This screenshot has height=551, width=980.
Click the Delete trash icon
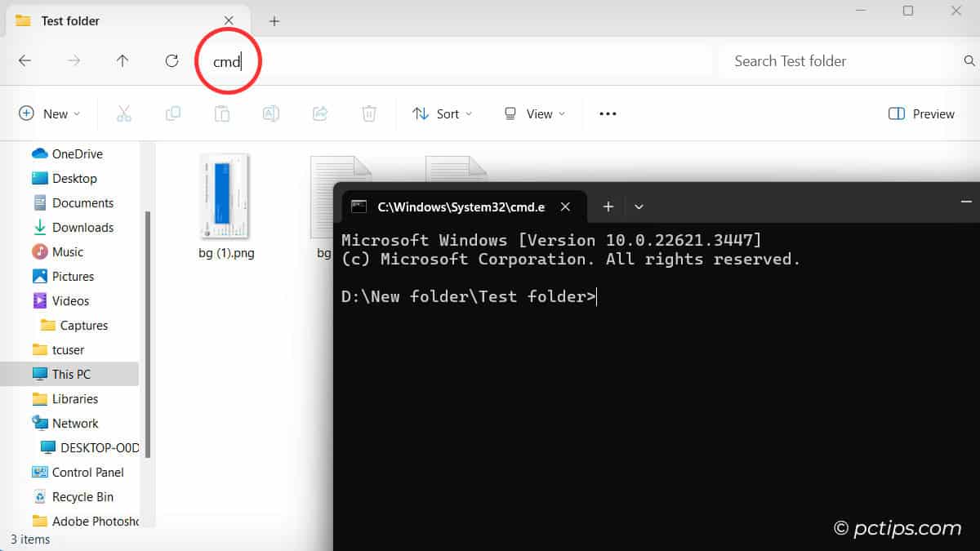[x=369, y=114]
